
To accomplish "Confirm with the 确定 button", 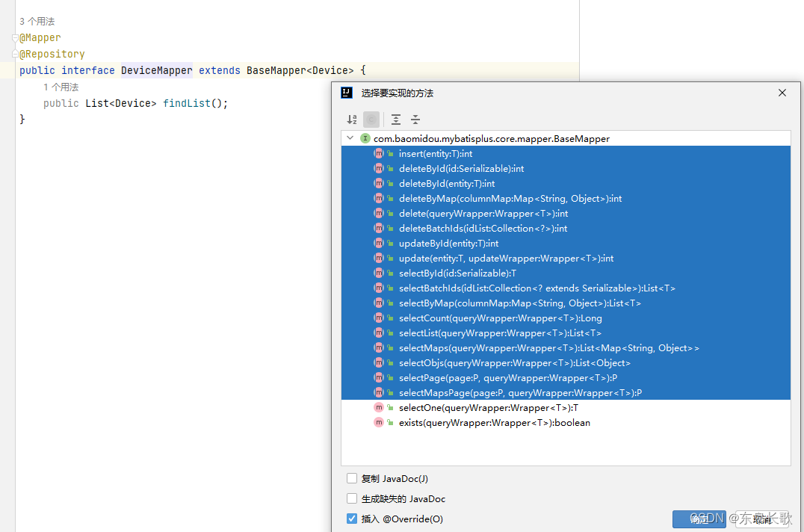I will coord(699,519).
